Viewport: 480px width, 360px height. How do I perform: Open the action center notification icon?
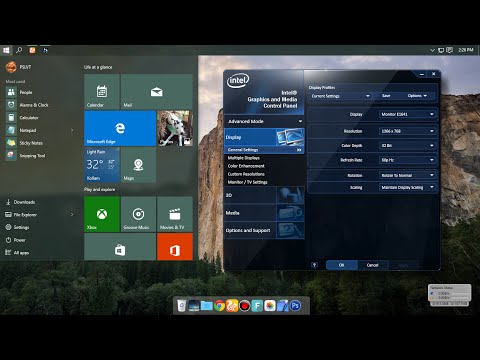(450, 50)
